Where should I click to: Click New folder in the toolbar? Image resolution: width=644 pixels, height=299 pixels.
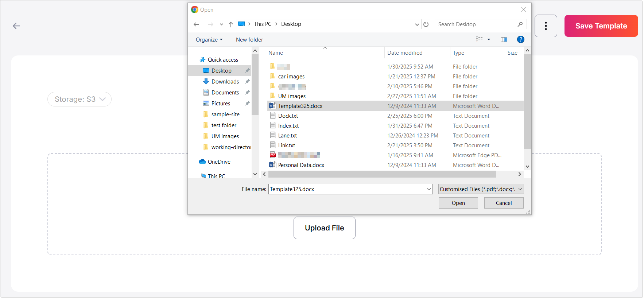[249, 40]
